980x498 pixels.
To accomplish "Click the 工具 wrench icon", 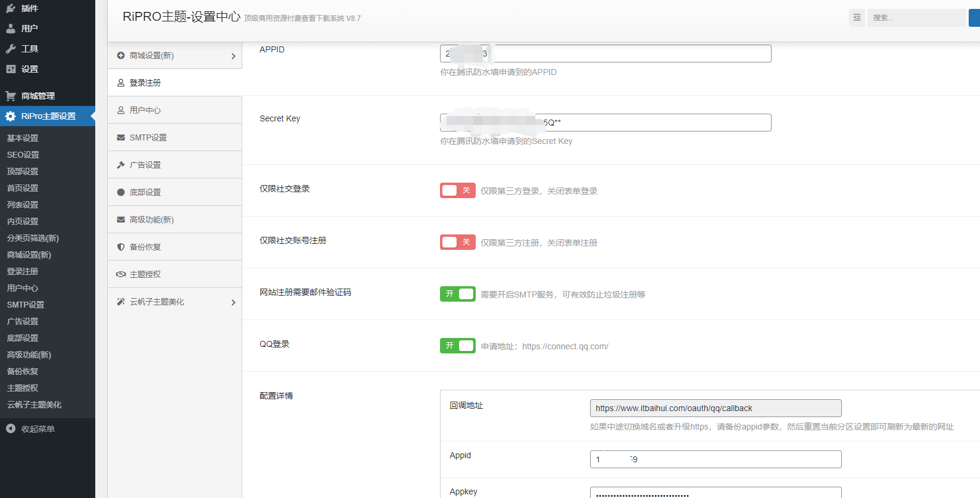I will [11, 49].
